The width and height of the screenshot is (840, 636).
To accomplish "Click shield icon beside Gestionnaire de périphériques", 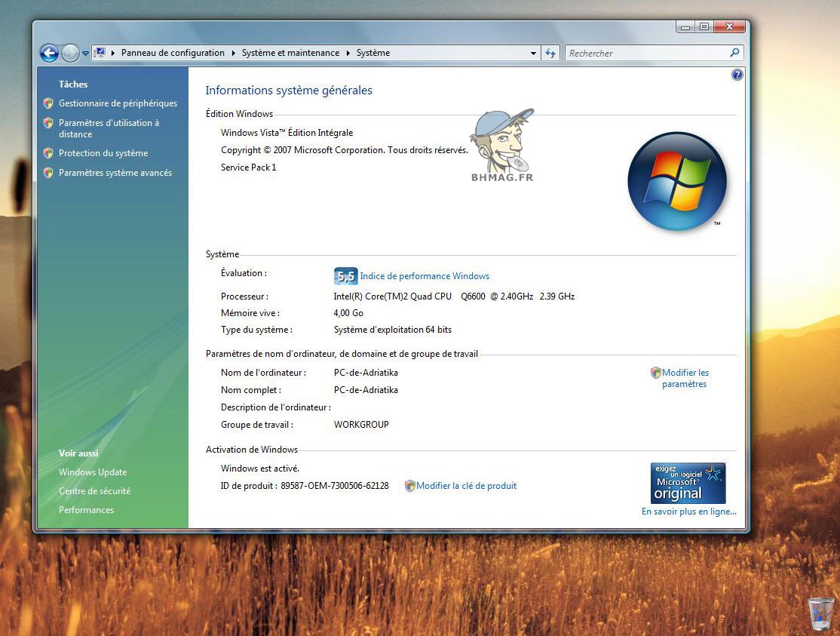I will coord(48,103).
